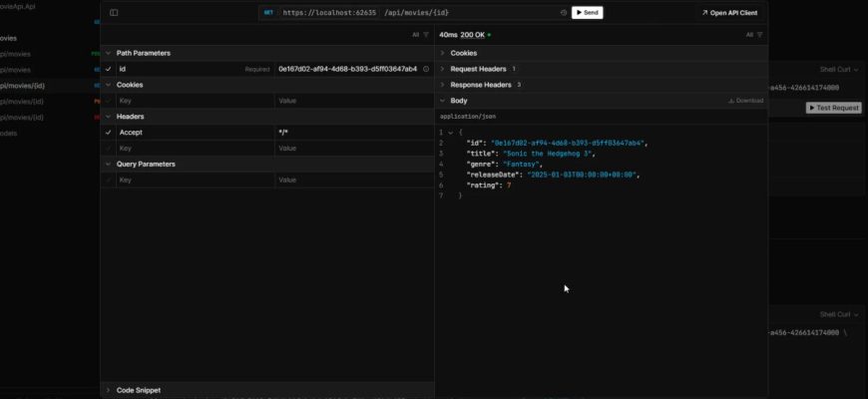Open request history clock icon
868x399 pixels.
point(564,13)
